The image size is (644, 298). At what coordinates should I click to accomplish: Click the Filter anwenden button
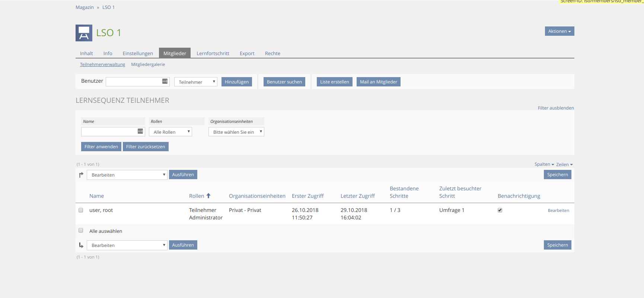[x=101, y=147]
